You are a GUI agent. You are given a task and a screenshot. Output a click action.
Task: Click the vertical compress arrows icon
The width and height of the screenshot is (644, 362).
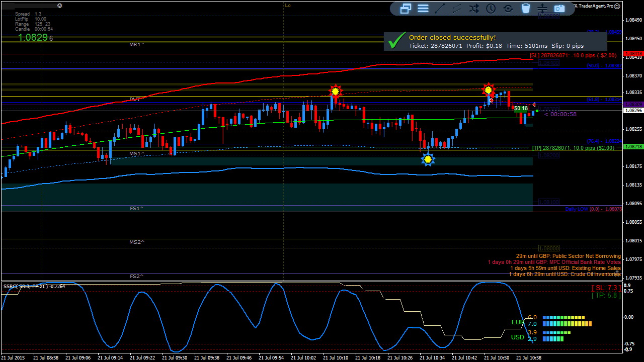[542, 8]
